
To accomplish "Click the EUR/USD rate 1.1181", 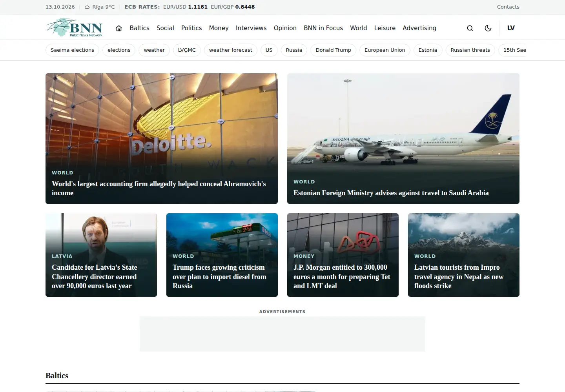I will [x=198, y=7].
